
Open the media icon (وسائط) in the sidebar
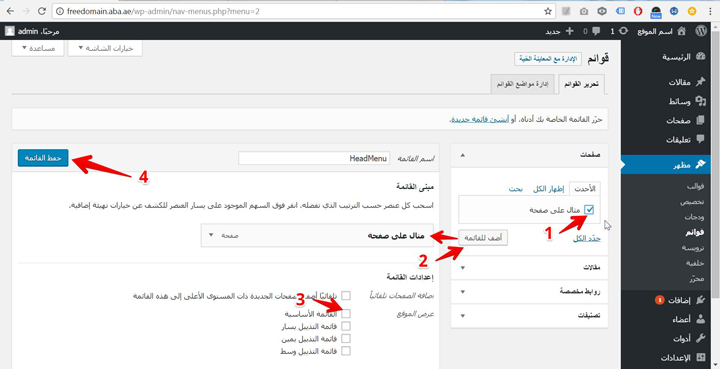click(700, 101)
